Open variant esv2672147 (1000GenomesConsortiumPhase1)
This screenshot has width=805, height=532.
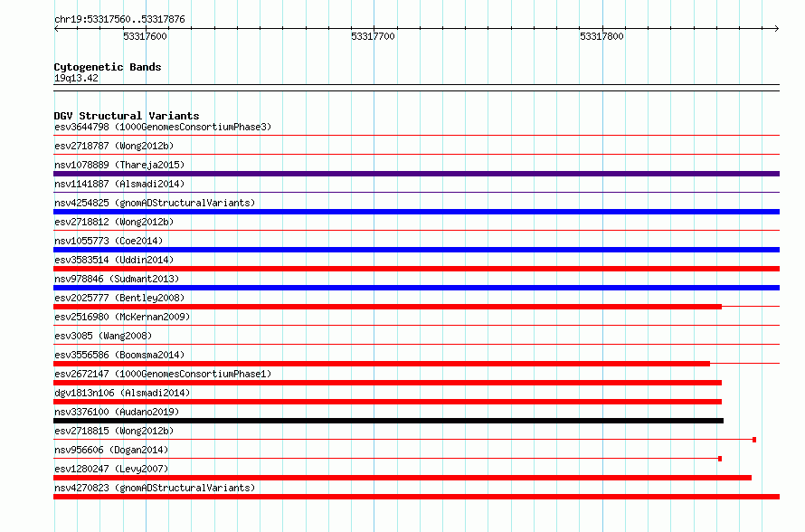coord(163,374)
